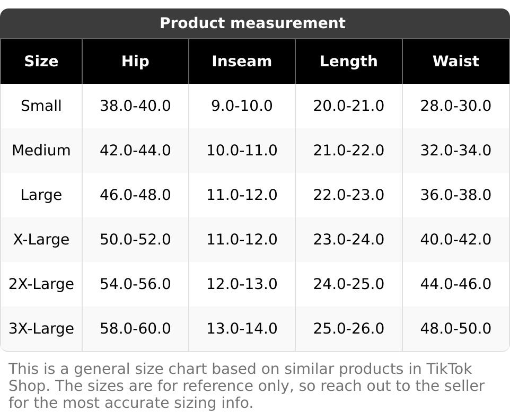
Task: Click the general size chart disclaimer text
Action: [246, 386]
